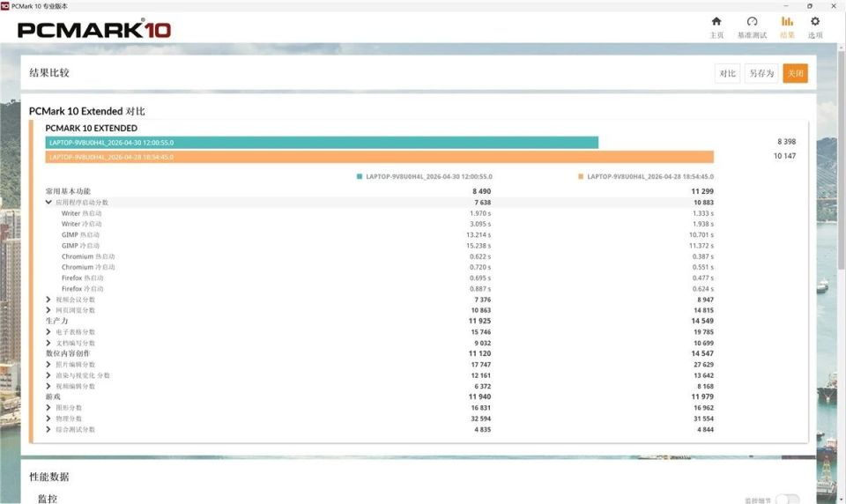Expand the 综合测试分数 row

tap(48, 429)
